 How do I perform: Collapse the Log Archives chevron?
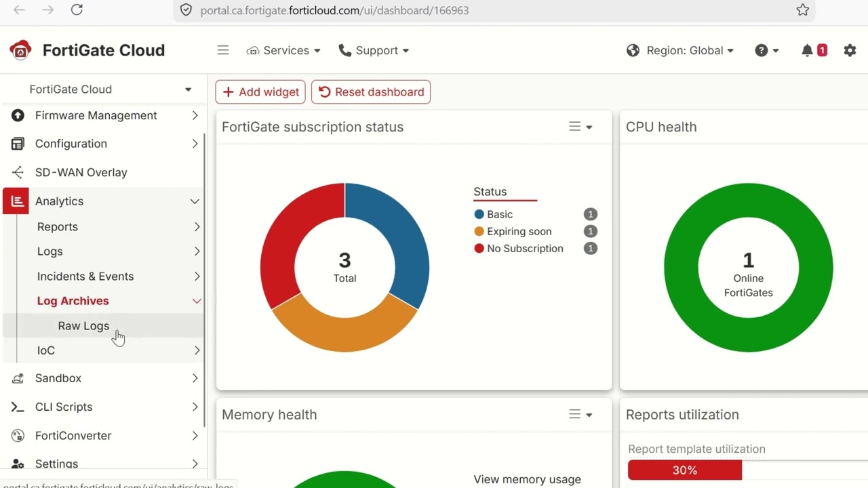(x=197, y=301)
